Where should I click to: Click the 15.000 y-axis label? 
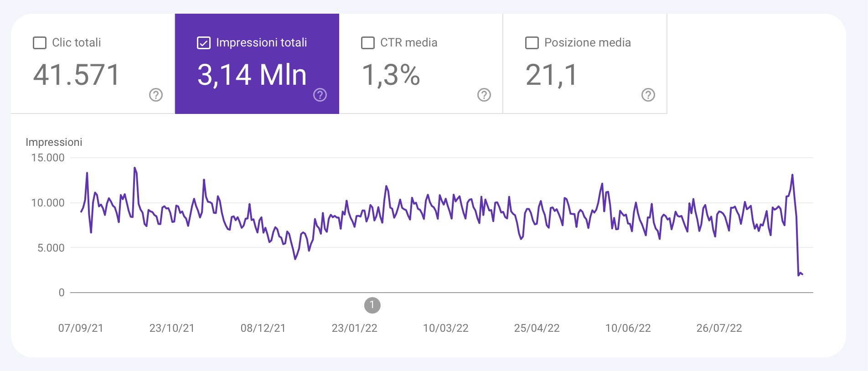point(48,158)
